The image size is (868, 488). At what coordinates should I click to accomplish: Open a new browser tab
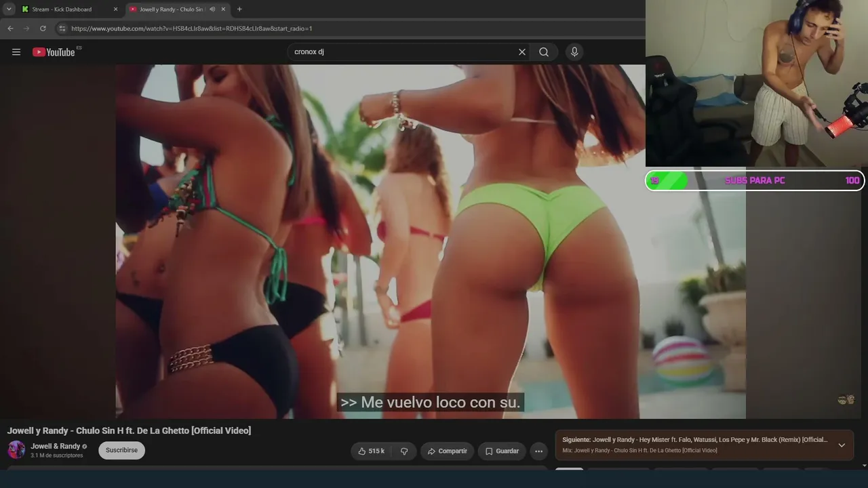pyautogui.click(x=239, y=9)
